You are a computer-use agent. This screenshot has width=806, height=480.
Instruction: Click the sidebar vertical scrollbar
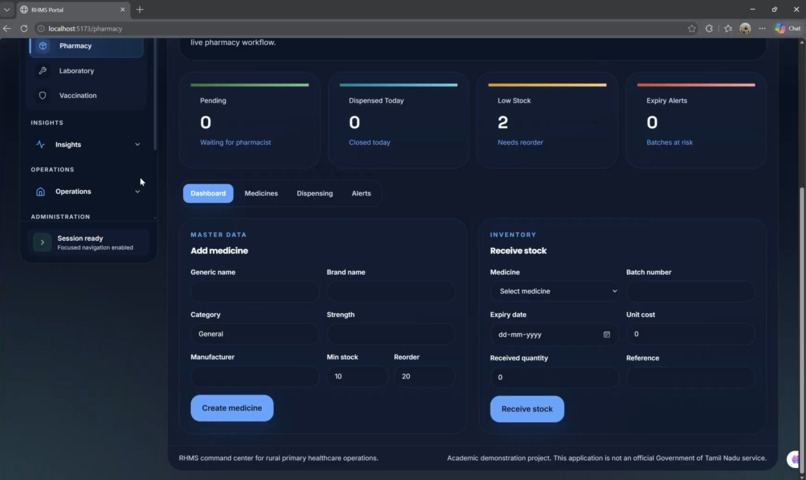(x=155, y=94)
